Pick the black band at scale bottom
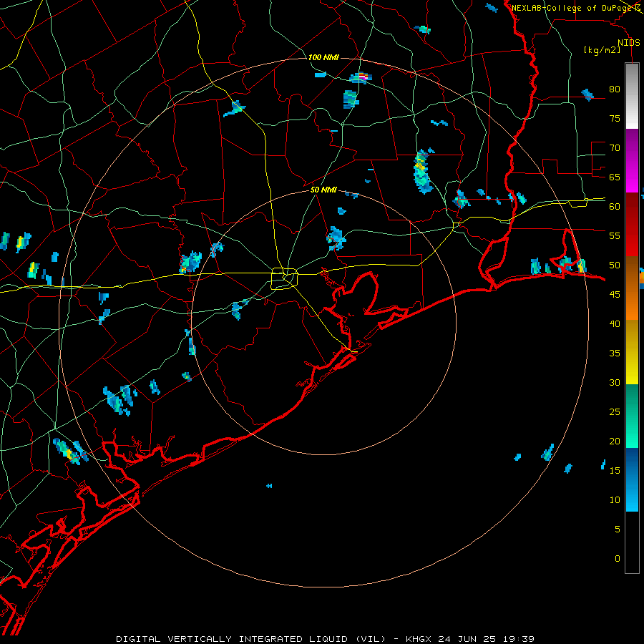This screenshot has height=644, width=644. click(x=632, y=542)
